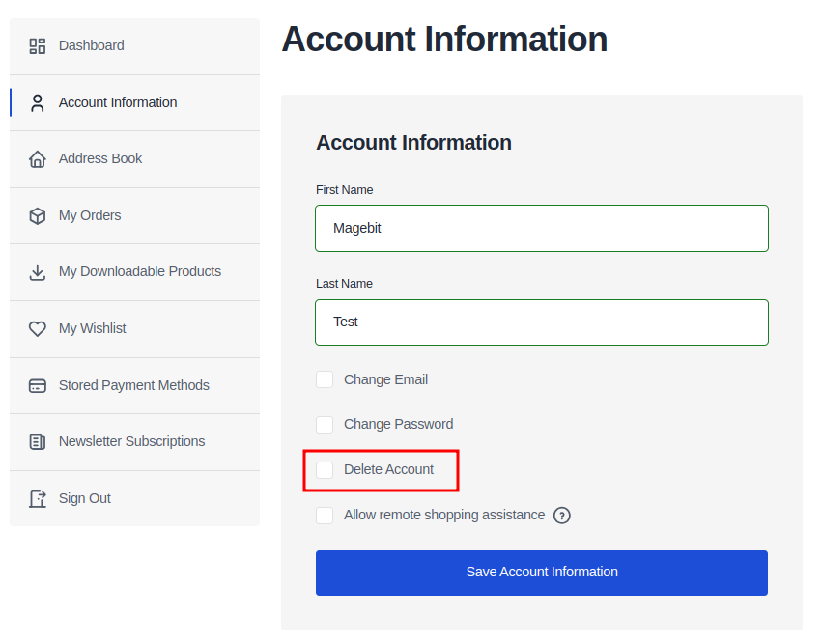This screenshot has height=644, width=822.
Task: Click the Newsletter Subscriptions icon
Action: click(37, 441)
